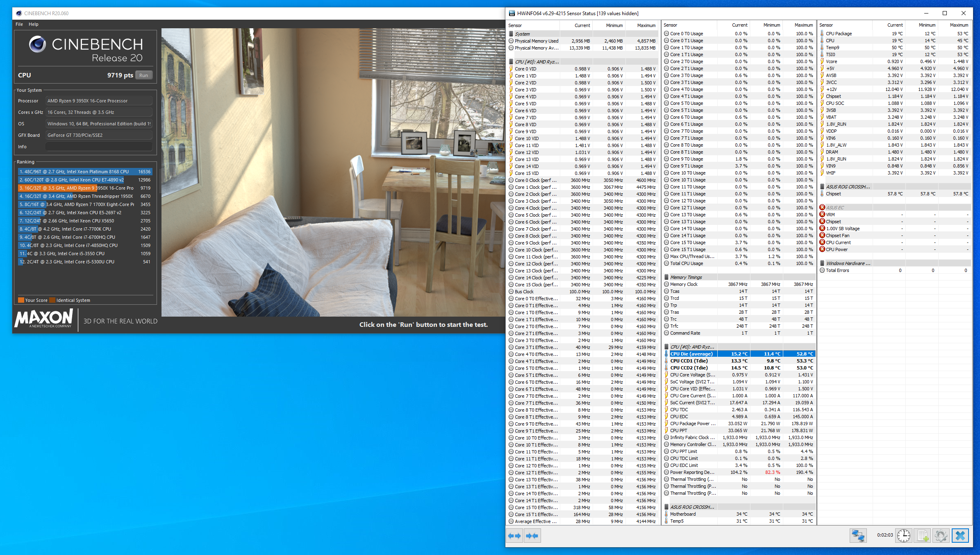Click lightning icon of Core 0 VID
980x555 pixels.
[511, 69]
